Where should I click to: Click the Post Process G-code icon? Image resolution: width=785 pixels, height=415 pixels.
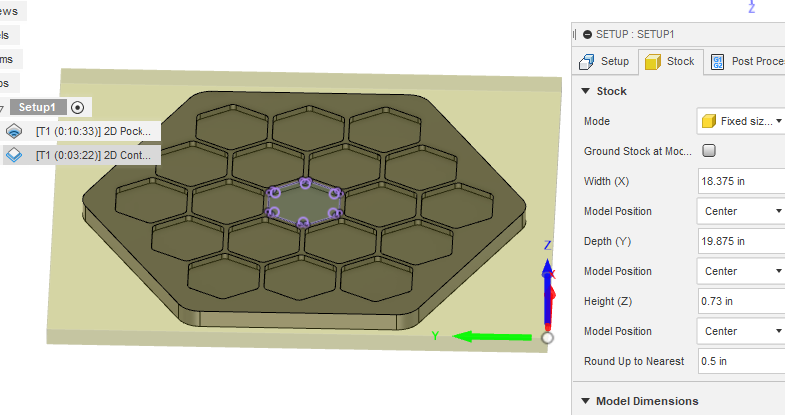tap(717, 62)
